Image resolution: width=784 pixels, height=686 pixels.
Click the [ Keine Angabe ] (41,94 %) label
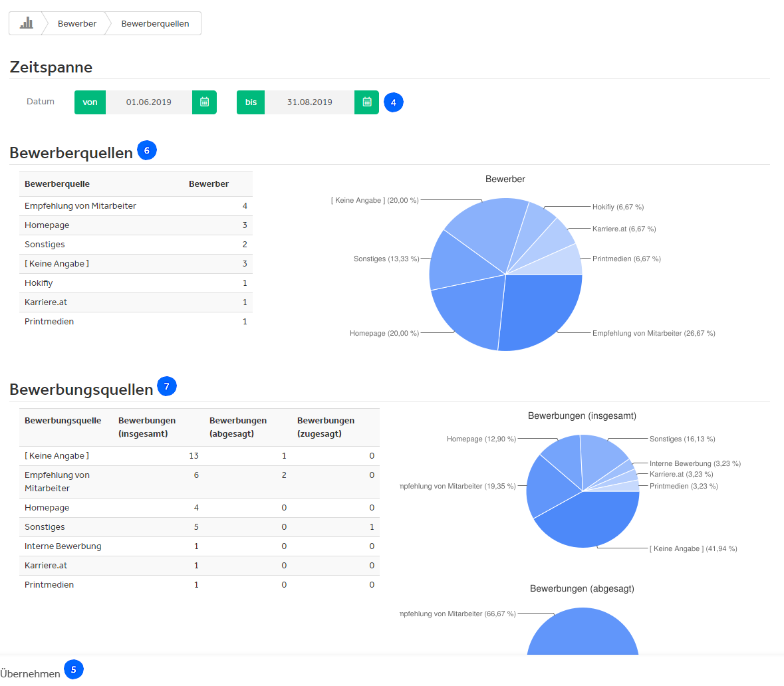(693, 549)
